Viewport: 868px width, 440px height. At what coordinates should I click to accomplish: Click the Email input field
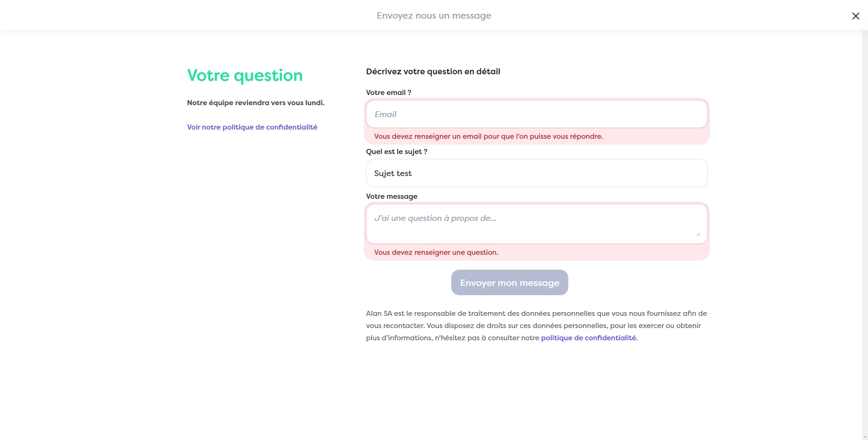[536, 114]
